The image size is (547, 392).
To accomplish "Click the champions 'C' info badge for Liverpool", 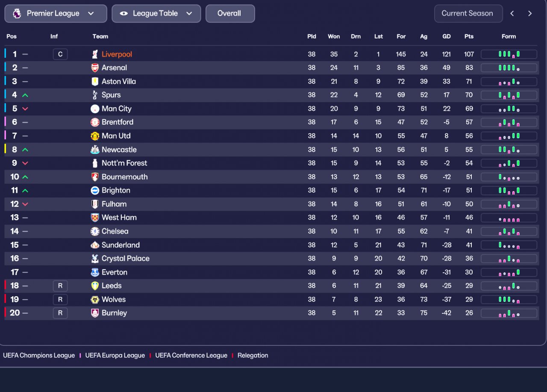I will tap(60, 54).
